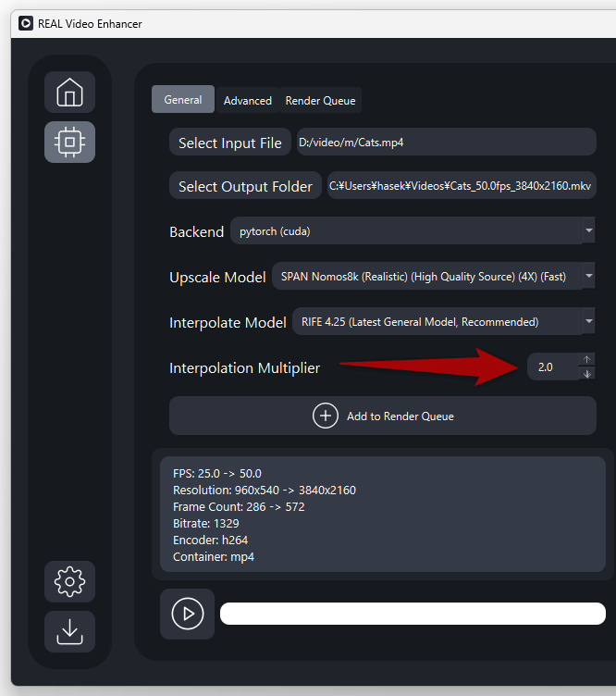Click the Upscale Model label
Image resolution: width=616 pixels, height=696 pixels.
[217, 277]
